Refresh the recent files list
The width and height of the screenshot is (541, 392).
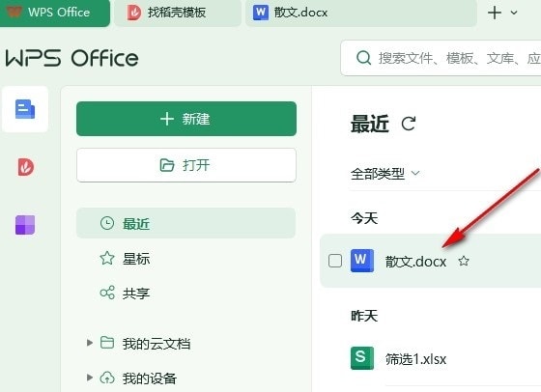[x=409, y=124]
